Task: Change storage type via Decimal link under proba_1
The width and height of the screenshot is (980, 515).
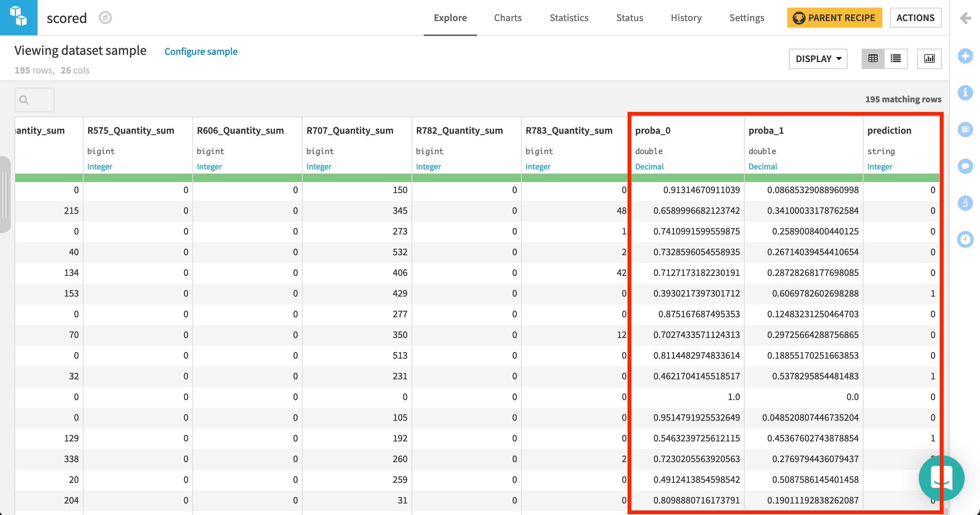Action: click(x=762, y=166)
